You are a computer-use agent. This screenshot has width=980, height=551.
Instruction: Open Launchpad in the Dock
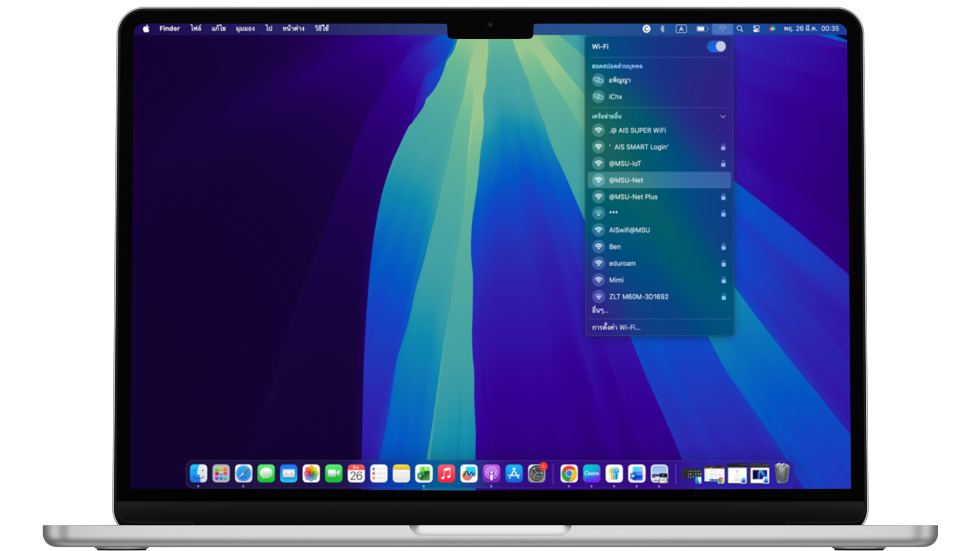point(221,474)
